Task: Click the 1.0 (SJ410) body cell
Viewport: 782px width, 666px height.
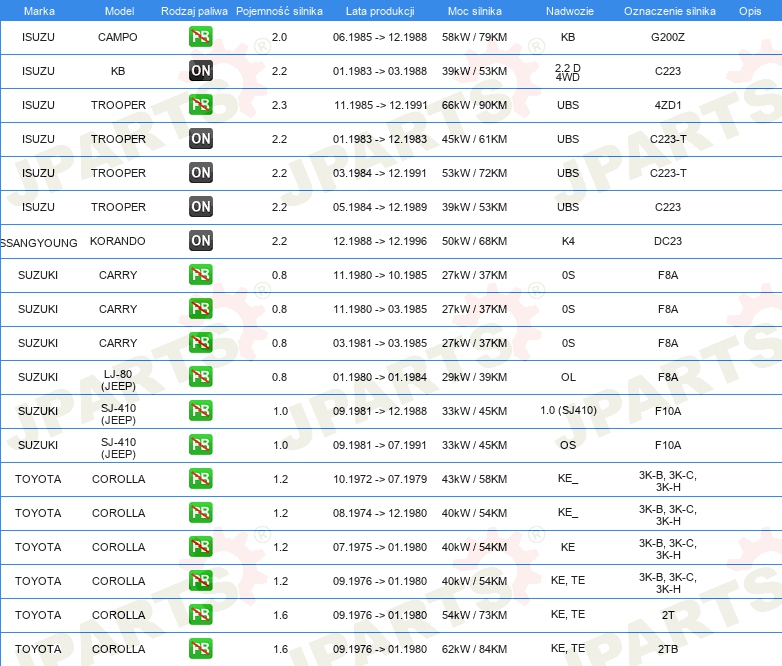Action: click(568, 410)
